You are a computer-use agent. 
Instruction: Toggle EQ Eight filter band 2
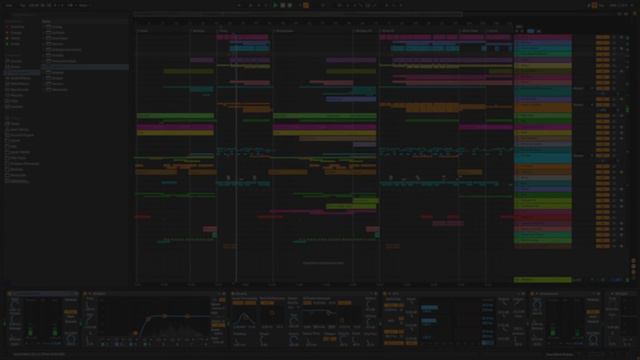tap(117, 344)
